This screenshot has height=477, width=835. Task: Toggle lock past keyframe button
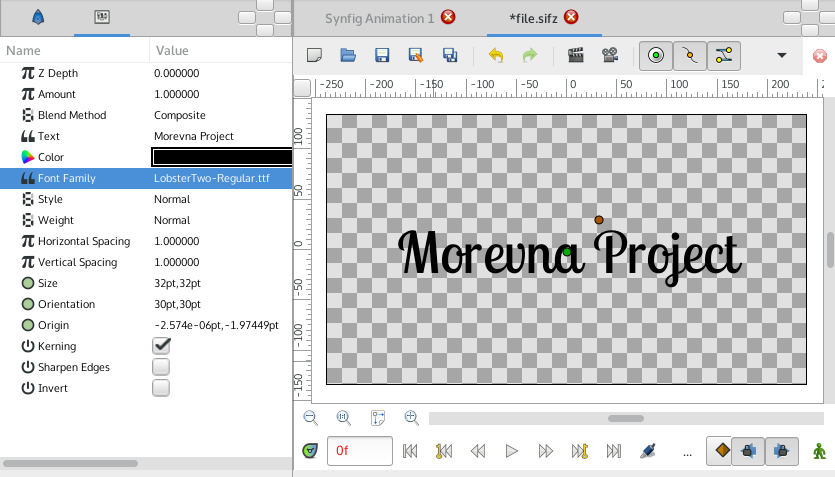(x=748, y=451)
